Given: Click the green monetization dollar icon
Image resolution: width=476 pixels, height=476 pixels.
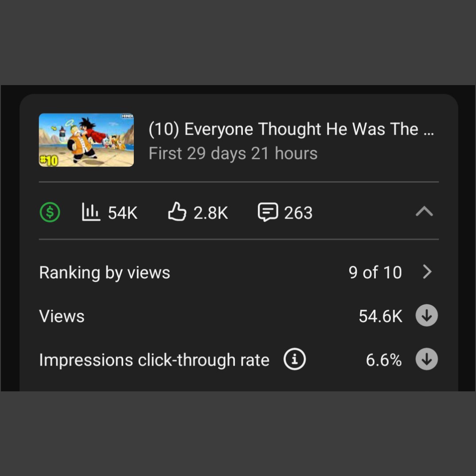Looking at the screenshot, I should point(50,212).
